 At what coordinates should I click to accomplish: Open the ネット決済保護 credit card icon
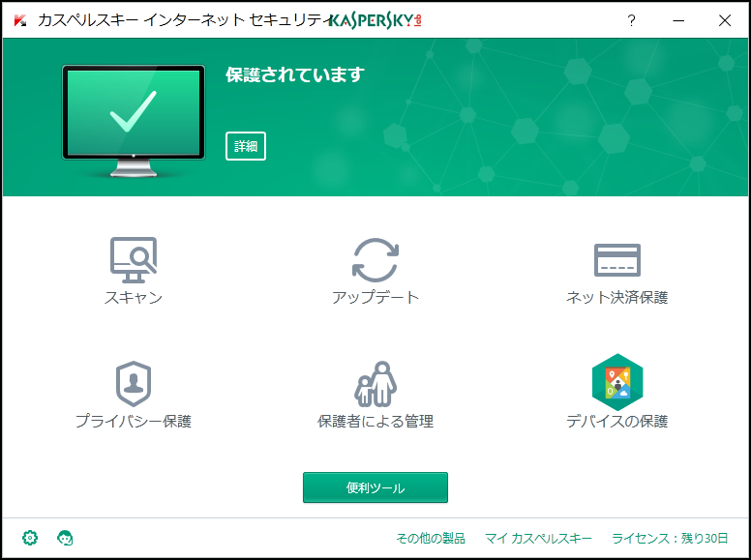(x=617, y=260)
